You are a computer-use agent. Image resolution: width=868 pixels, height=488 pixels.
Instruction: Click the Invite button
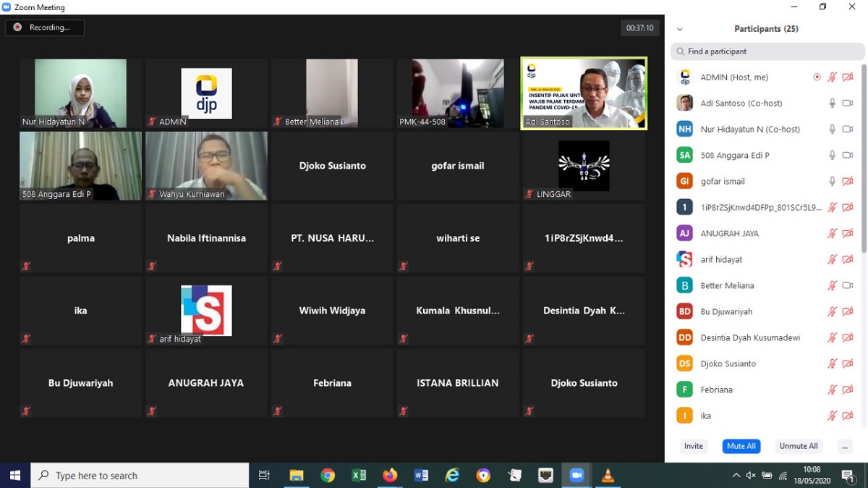(693, 447)
